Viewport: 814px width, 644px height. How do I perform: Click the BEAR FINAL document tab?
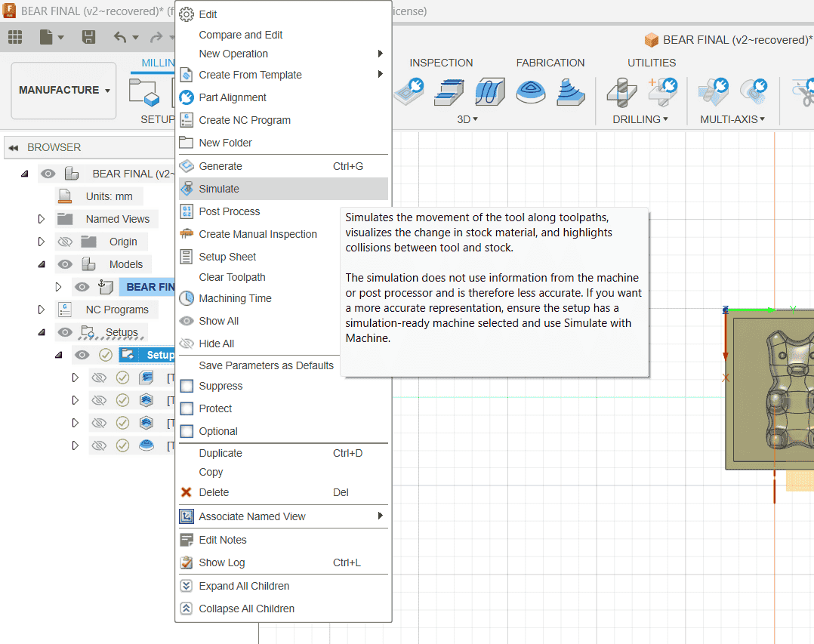729,40
